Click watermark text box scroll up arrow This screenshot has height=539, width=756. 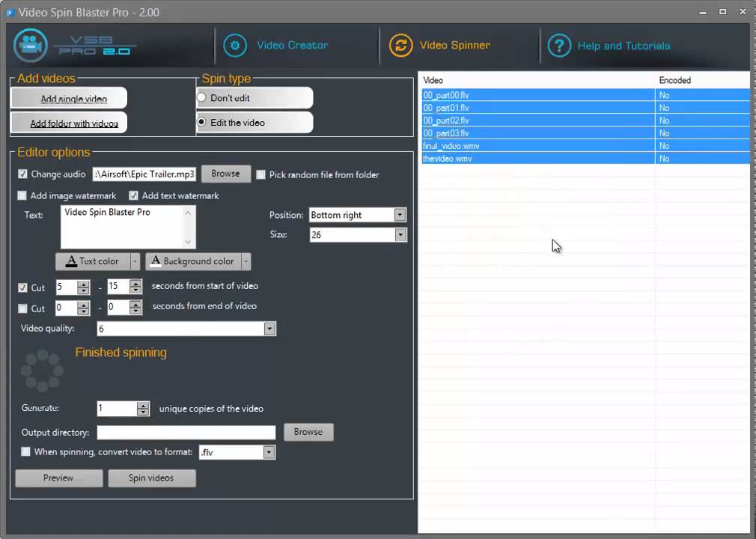[188, 213]
